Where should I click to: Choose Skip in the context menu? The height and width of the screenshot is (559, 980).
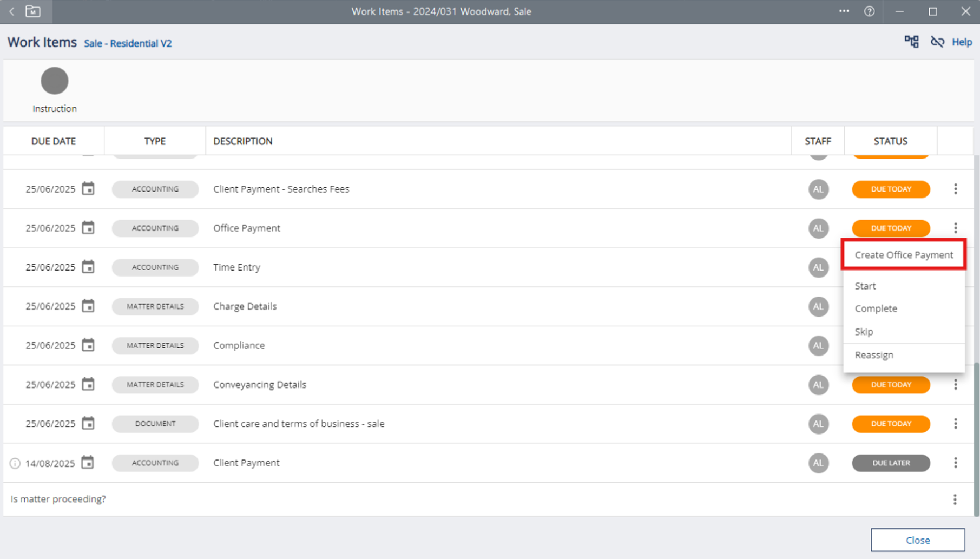click(x=864, y=332)
